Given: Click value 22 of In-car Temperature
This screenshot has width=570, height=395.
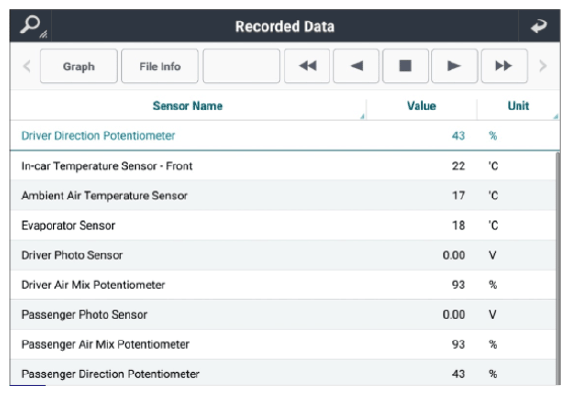Looking at the screenshot, I should 458,166.
